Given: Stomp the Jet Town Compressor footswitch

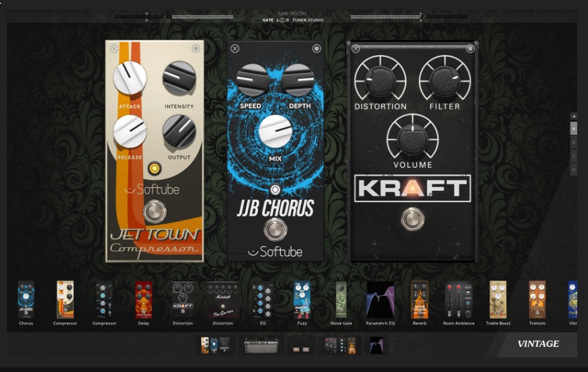Looking at the screenshot, I should click(154, 212).
